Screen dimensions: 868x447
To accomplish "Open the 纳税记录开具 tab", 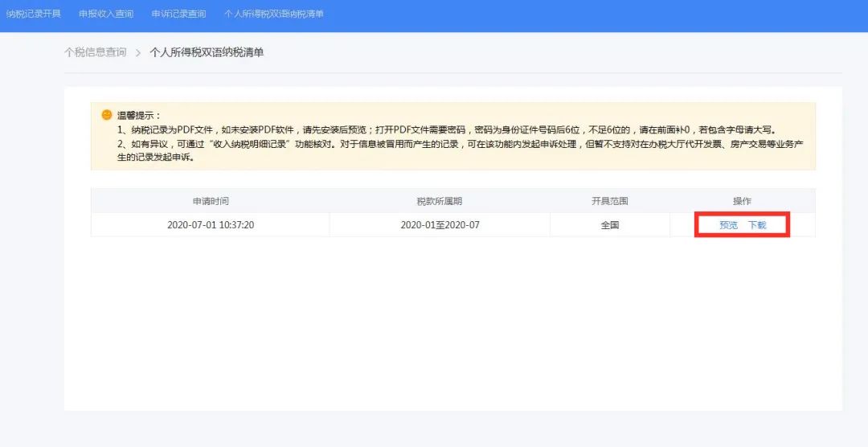I will (x=34, y=14).
